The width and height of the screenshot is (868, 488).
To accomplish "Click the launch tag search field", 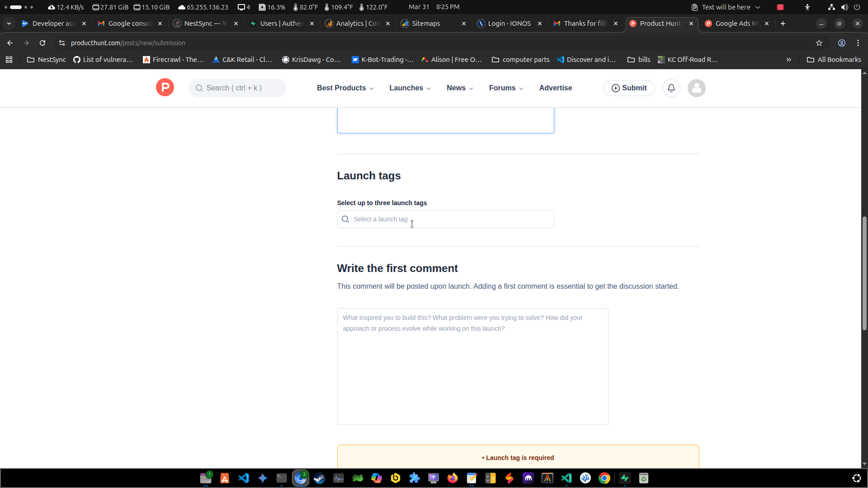I will tap(445, 219).
